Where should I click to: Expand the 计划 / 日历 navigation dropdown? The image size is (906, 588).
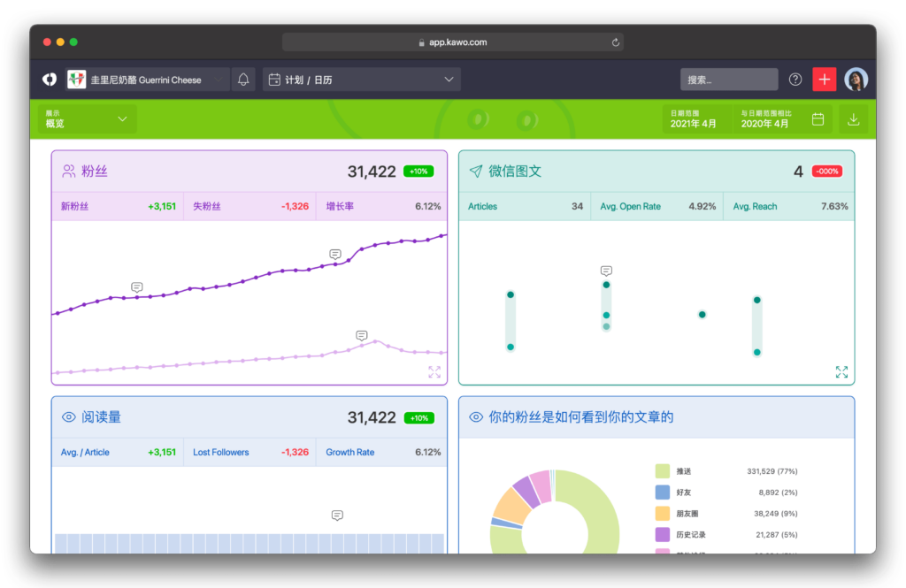coord(362,80)
